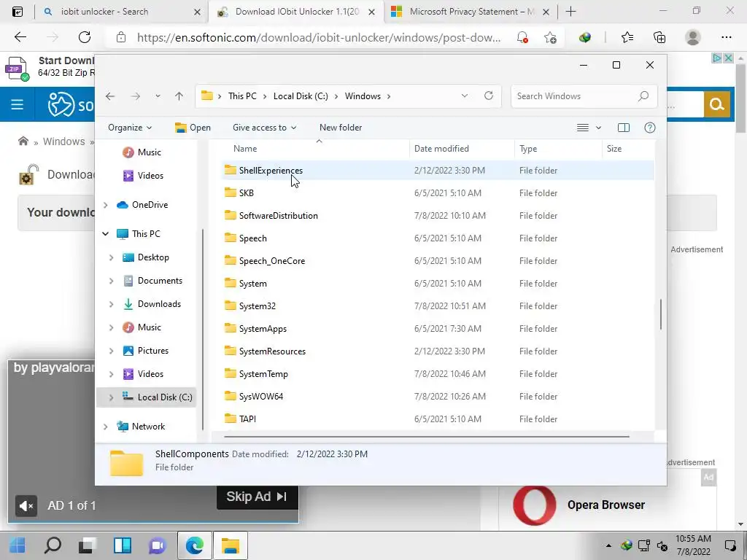The image size is (747, 560).
Task: Open Edge profile avatar
Action: [x=693, y=37]
